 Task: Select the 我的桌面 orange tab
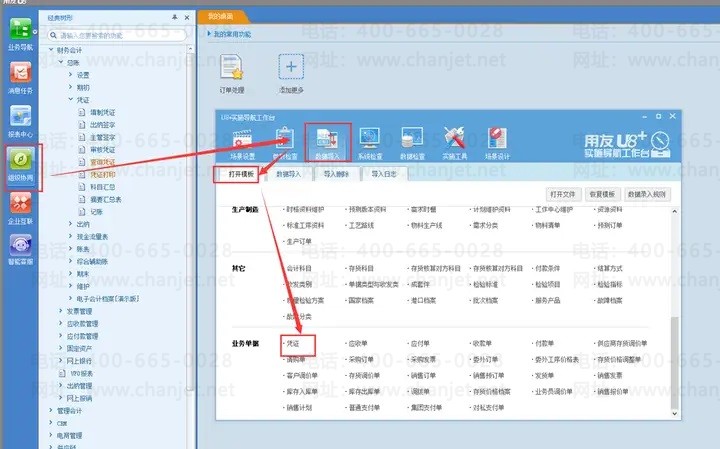[221, 17]
